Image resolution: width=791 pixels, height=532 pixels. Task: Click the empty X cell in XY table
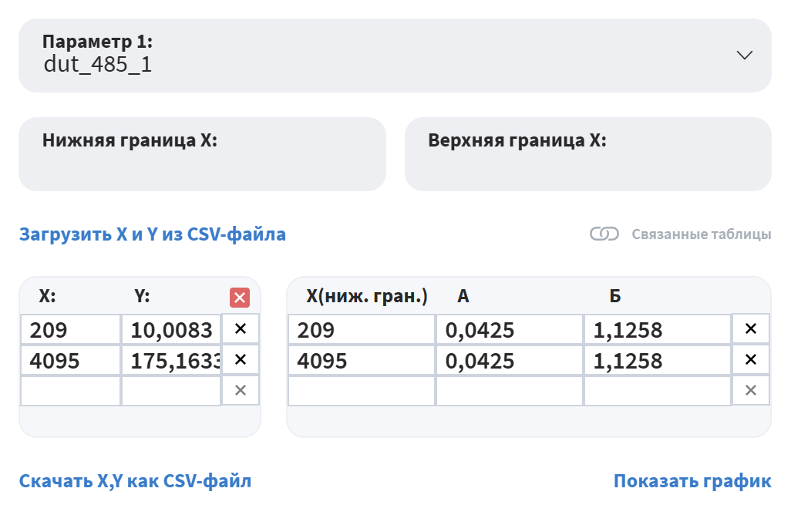71,391
